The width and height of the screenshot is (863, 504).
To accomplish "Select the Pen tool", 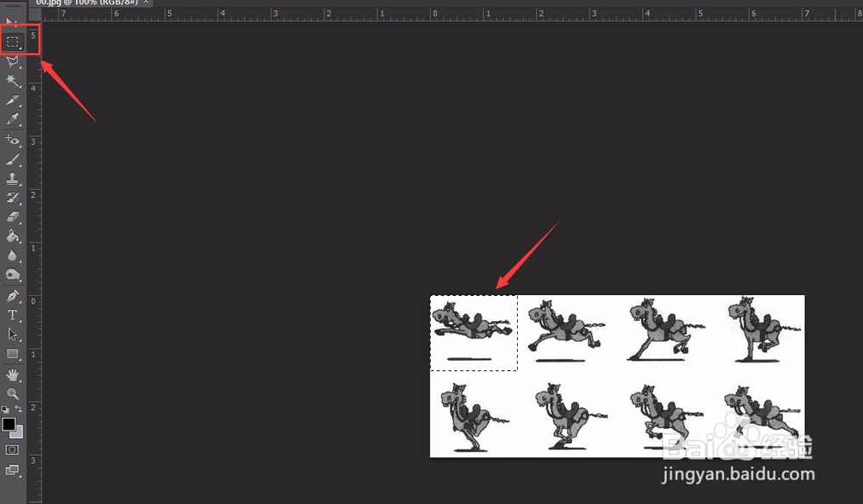I will pyautogui.click(x=12, y=295).
